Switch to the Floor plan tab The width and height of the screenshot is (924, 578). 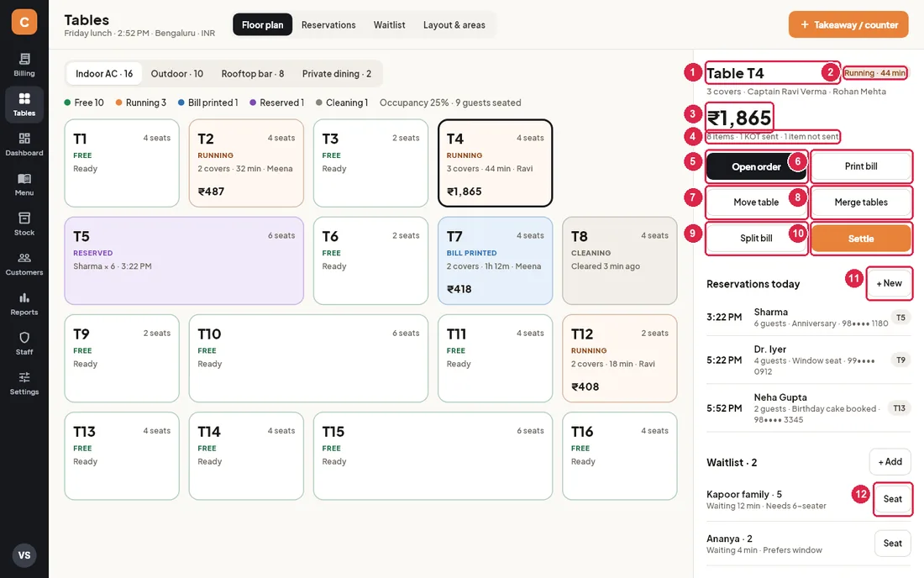coord(262,24)
